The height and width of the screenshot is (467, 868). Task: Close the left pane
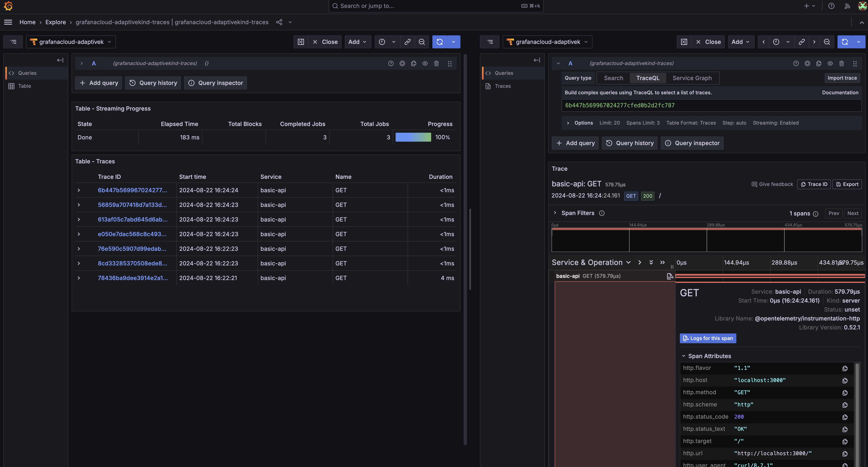click(x=325, y=42)
